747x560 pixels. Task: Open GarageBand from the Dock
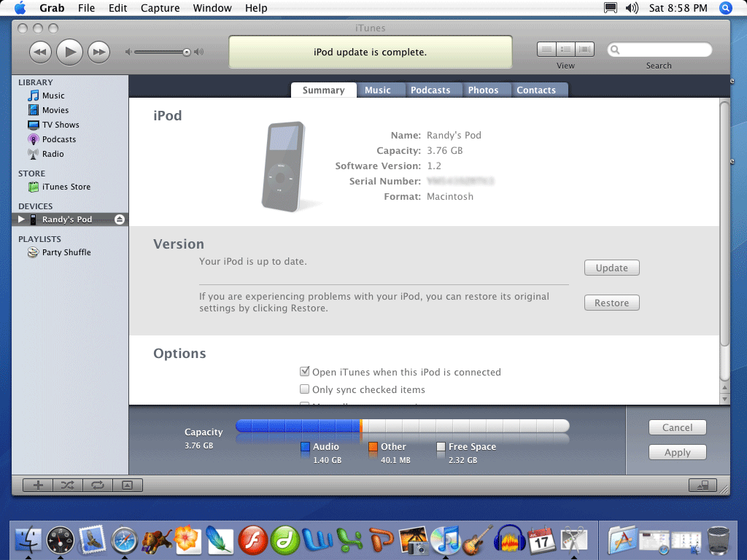pyautogui.click(x=477, y=540)
